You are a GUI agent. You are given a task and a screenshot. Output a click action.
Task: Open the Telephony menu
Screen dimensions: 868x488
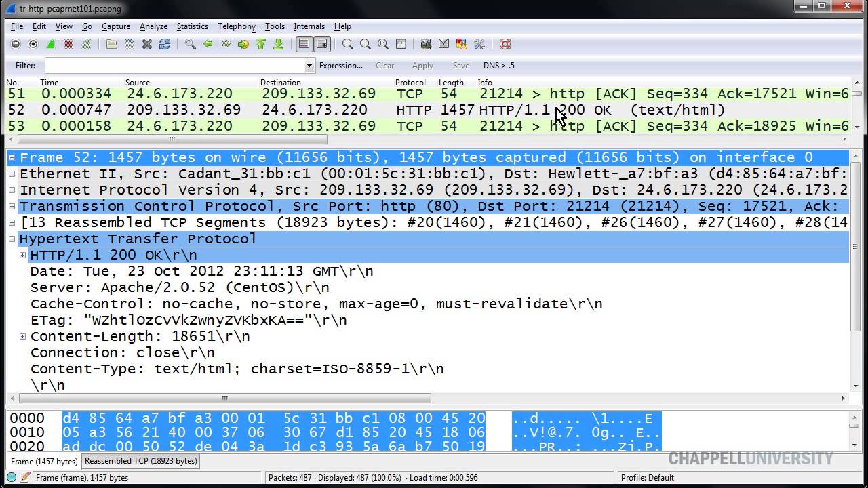click(x=237, y=26)
